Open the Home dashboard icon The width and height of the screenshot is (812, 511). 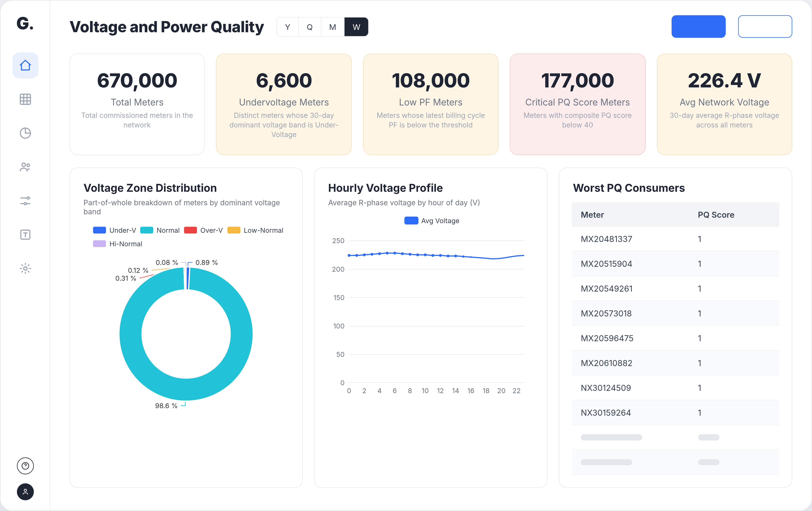click(x=25, y=65)
